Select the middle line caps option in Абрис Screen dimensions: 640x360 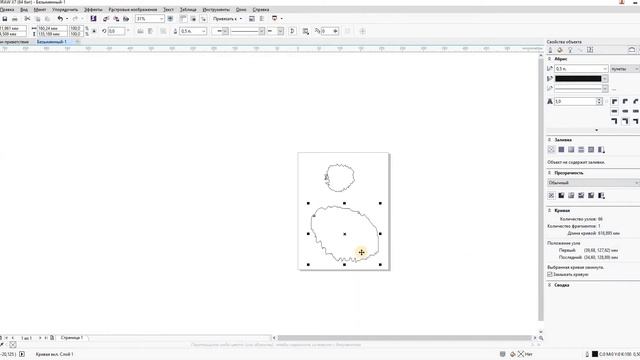[625, 111]
